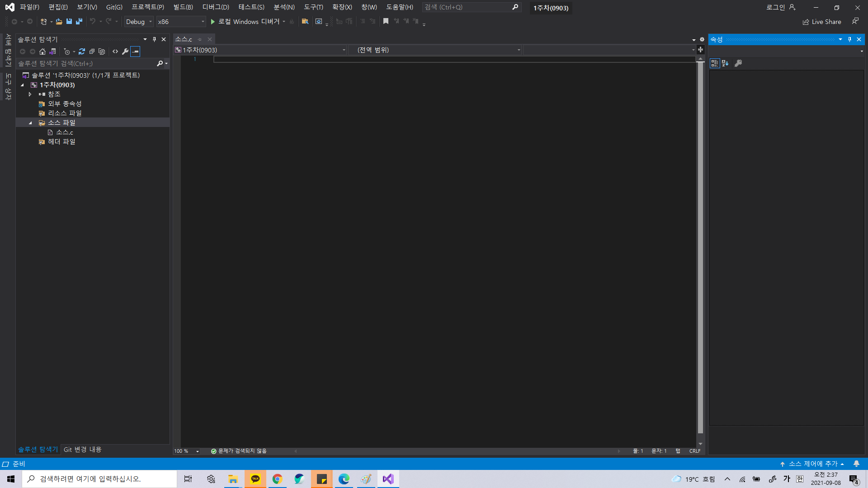868x488 pixels.
Task: Collapse all items in Solution Explorer
Action: tap(92, 52)
